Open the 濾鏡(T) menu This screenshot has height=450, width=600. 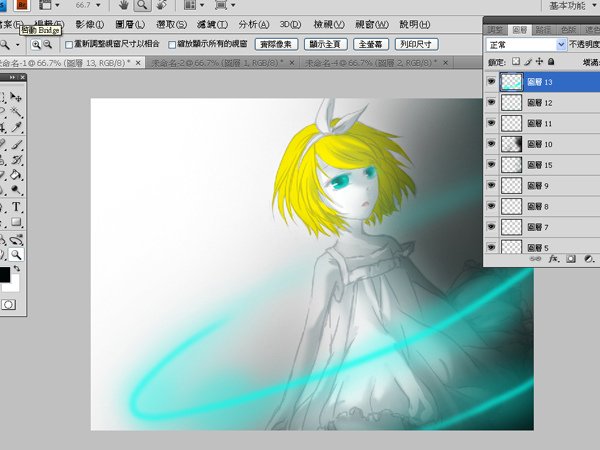[212, 24]
